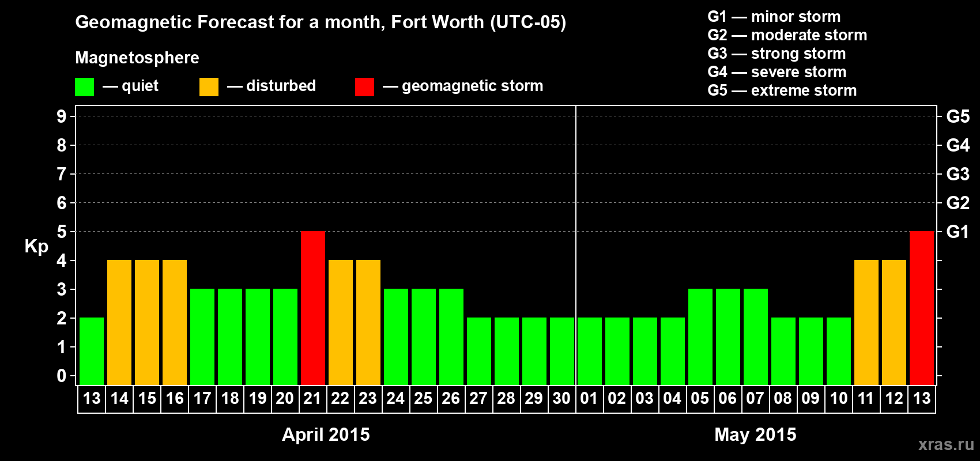Select the yellow bar above May date 12
Screen dimensions: 980x461
(x=894, y=323)
